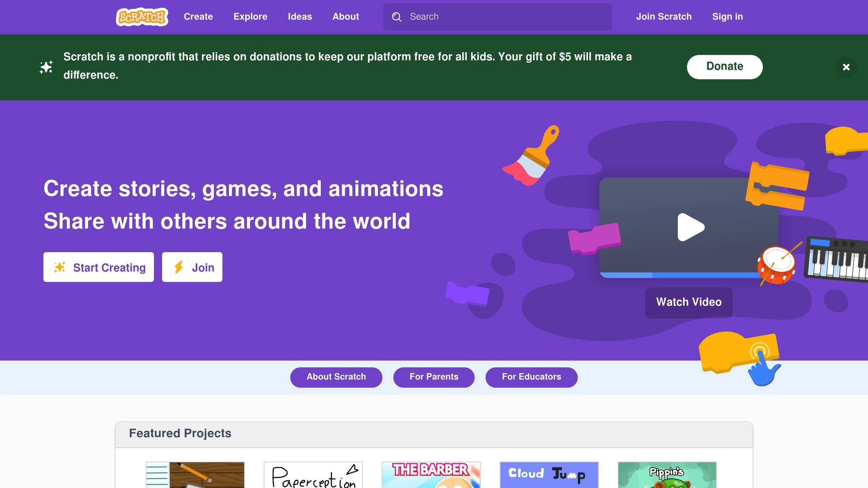Image resolution: width=868 pixels, height=488 pixels.
Task: Open the Explore page from the navbar
Action: pos(250,17)
